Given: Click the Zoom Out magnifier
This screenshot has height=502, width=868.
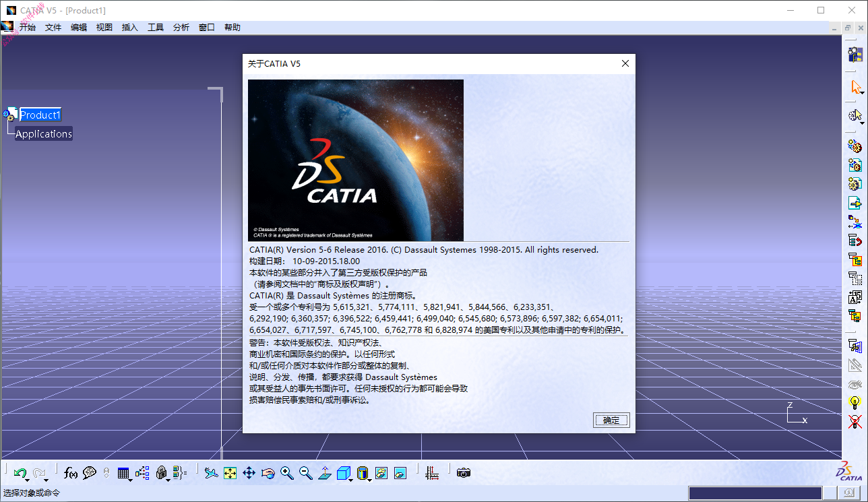Looking at the screenshot, I should [306, 473].
